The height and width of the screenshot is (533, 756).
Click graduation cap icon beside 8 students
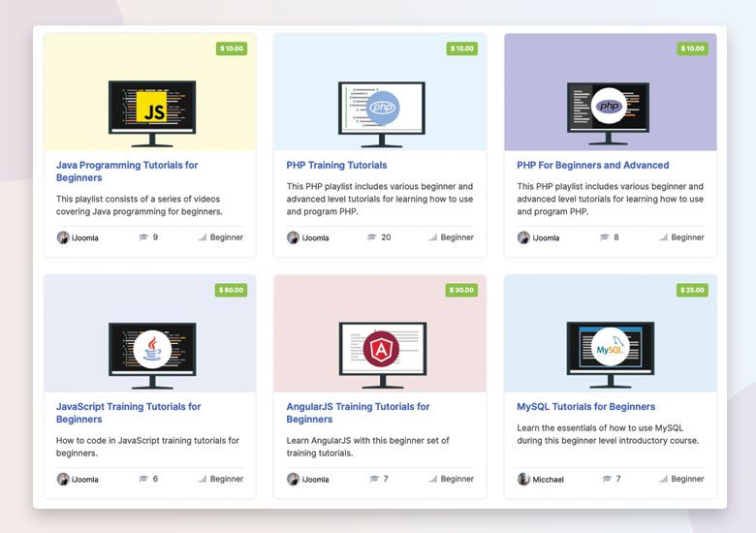coord(604,237)
